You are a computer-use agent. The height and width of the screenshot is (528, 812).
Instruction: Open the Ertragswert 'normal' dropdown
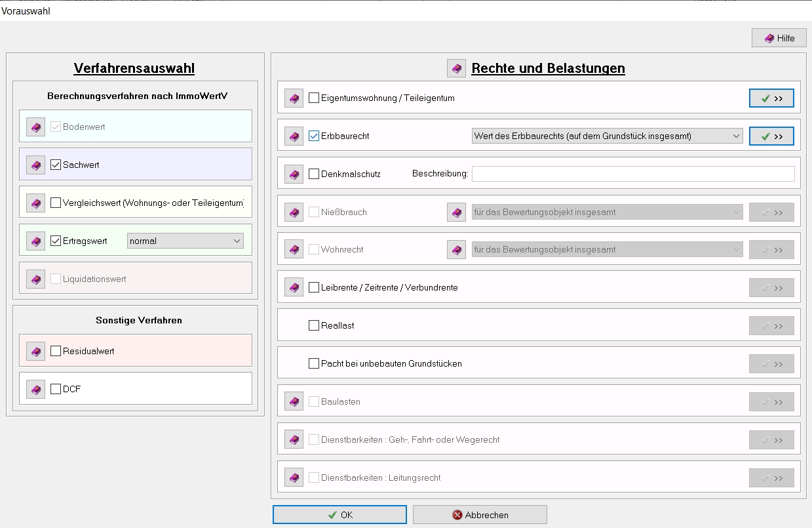[185, 241]
